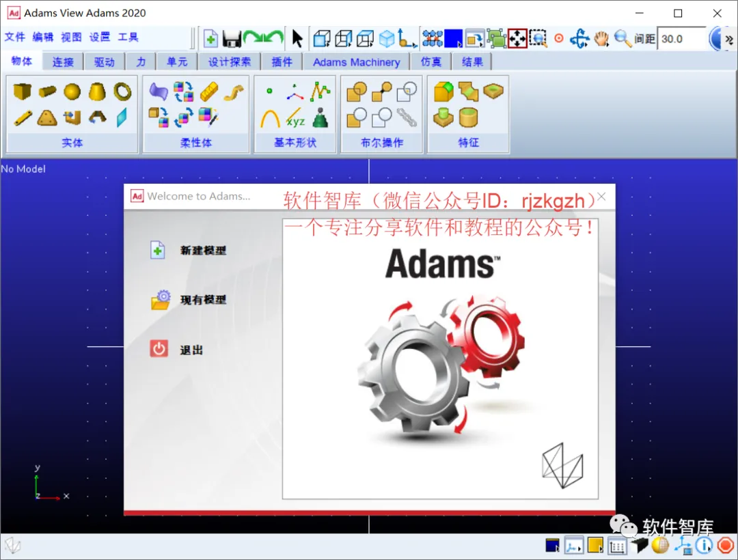Viewport: 738px width, 560px height.
Task: Click the red stop icon in status bar
Action: click(x=725, y=546)
